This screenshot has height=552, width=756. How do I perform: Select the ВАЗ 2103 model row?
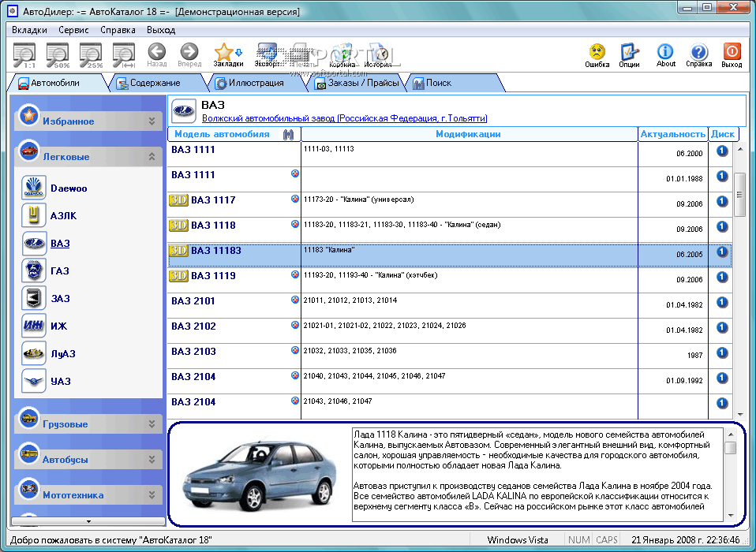coord(193,352)
